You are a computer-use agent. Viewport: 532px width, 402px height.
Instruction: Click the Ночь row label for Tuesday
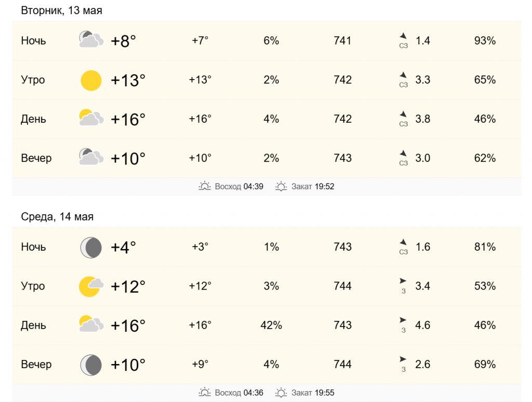[33, 41]
